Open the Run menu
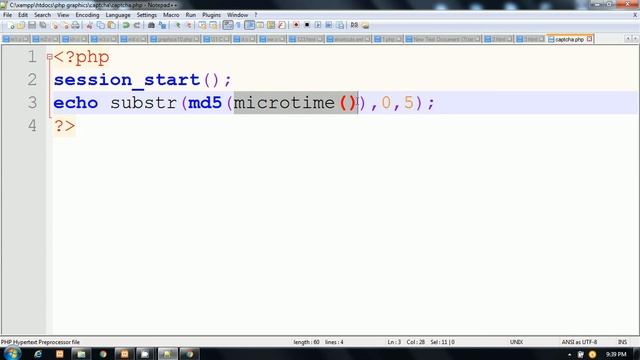The image size is (640, 360). 191,15
